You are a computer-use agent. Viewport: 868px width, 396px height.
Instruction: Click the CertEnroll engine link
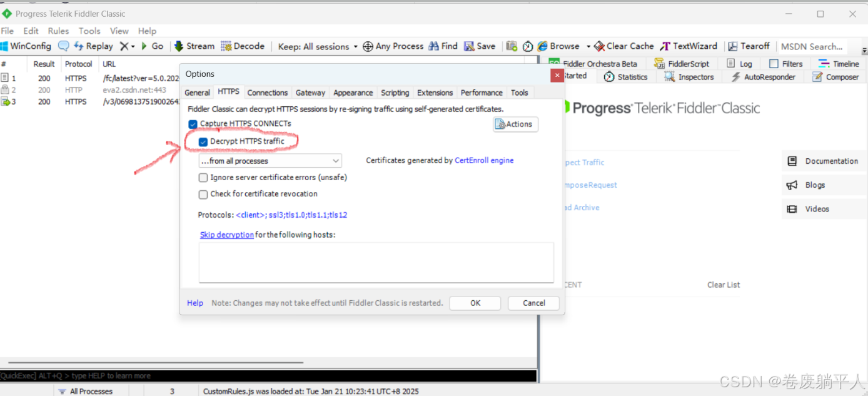pyautogui.click(x=484, y=161)
